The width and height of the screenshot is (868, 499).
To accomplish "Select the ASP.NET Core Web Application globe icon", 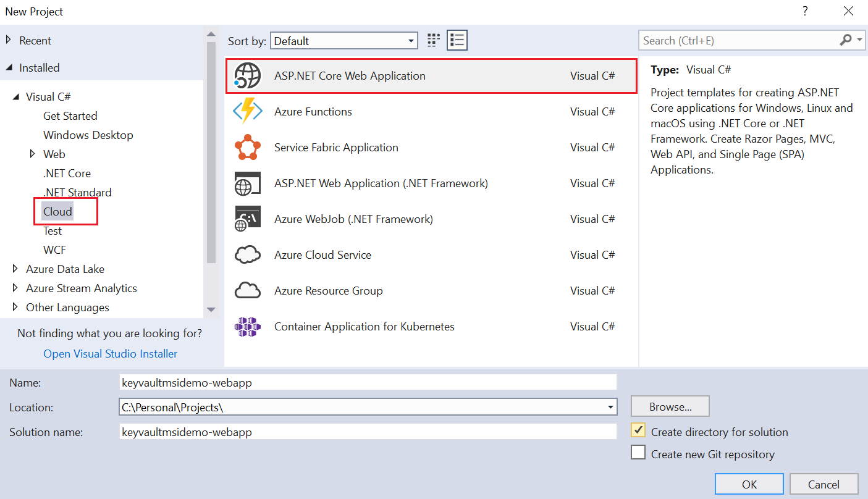I will [248, 76].
